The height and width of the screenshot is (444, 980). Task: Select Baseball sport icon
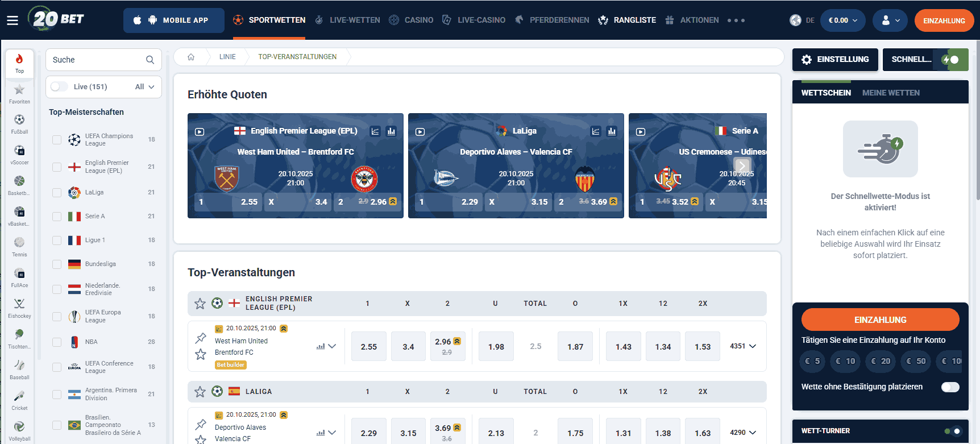coord(19,370)
